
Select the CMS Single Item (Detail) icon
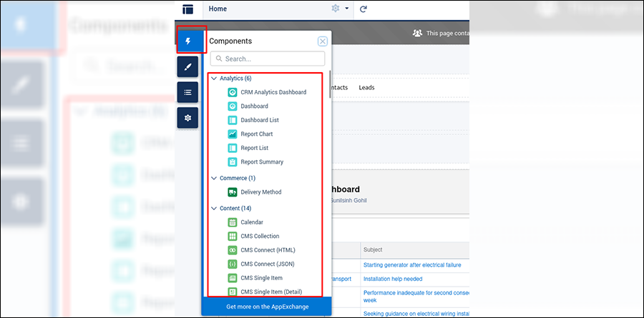click(x=233, y=292)
